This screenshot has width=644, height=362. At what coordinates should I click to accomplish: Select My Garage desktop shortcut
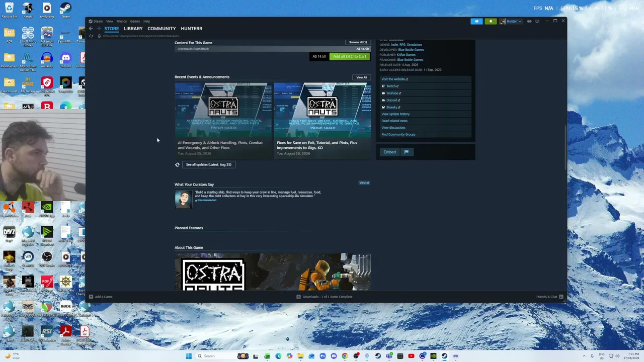[28, 85]
